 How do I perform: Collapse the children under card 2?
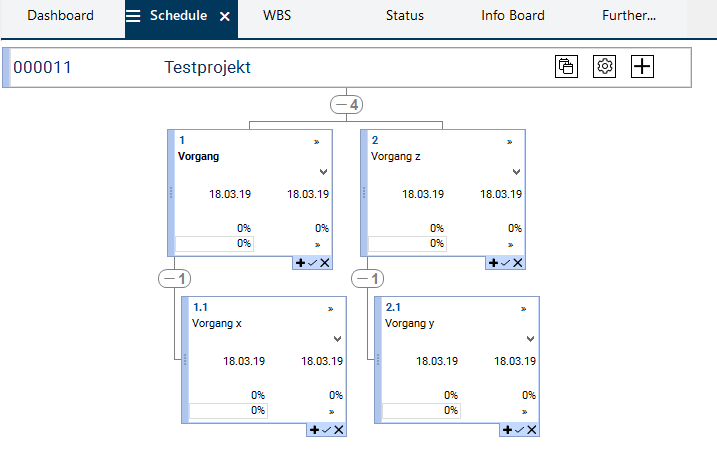(368, 278)
